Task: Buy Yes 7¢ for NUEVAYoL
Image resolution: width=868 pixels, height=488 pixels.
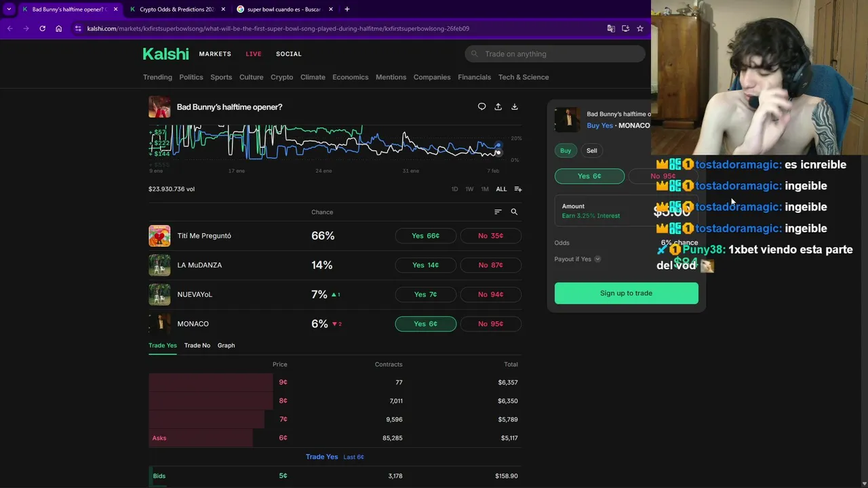Action: (x=426, y=294)
